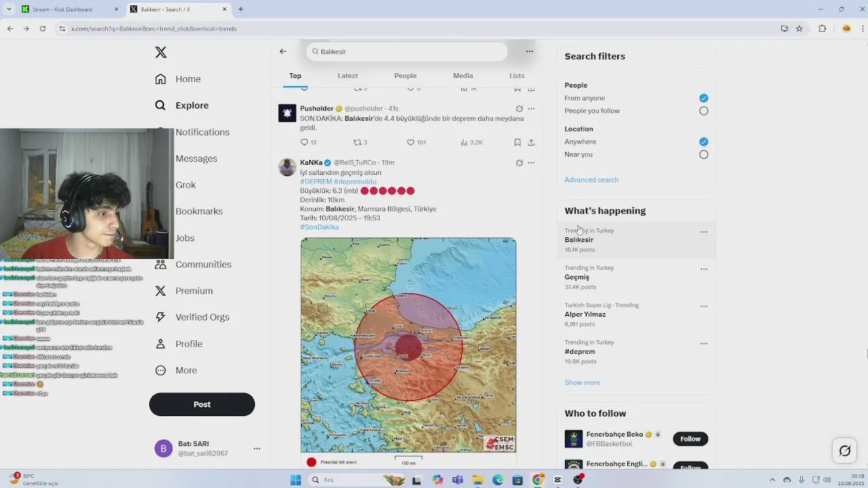Image resolution: width=868 pixels, height=488 pixels.
Task: Share the Pusholder tweet
Action: click(531, 142)
